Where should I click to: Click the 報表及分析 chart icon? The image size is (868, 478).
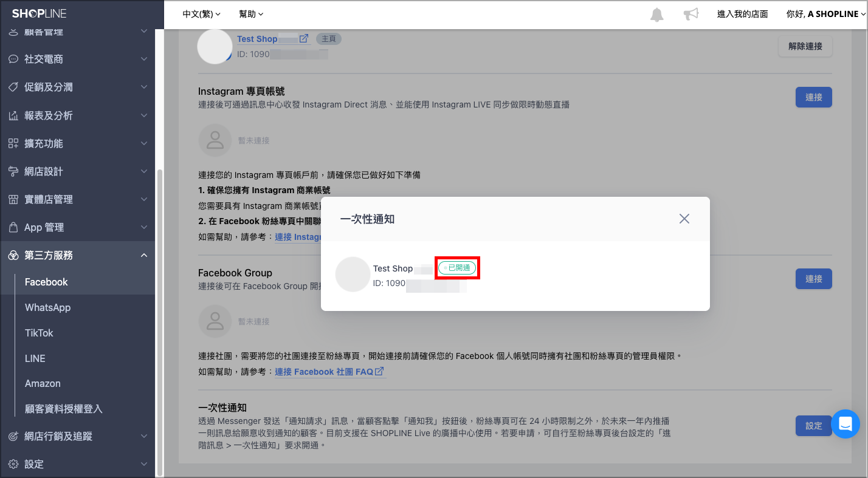tap(13, 115)
